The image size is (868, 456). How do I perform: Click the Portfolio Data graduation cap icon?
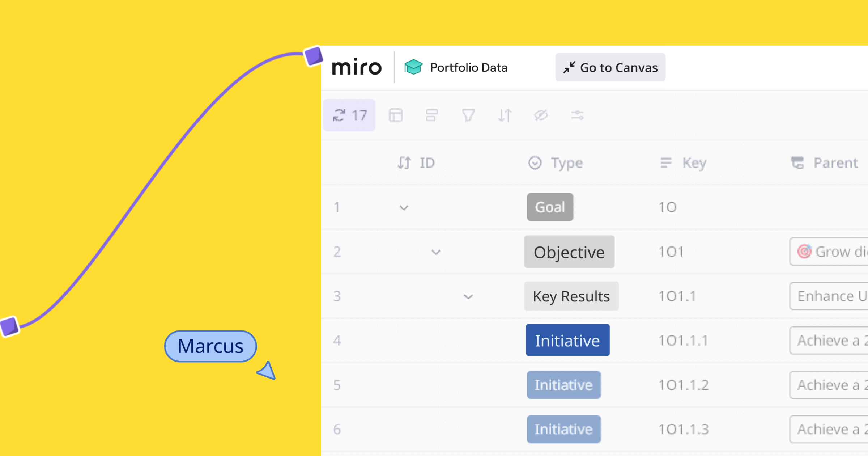click(413, 67)
